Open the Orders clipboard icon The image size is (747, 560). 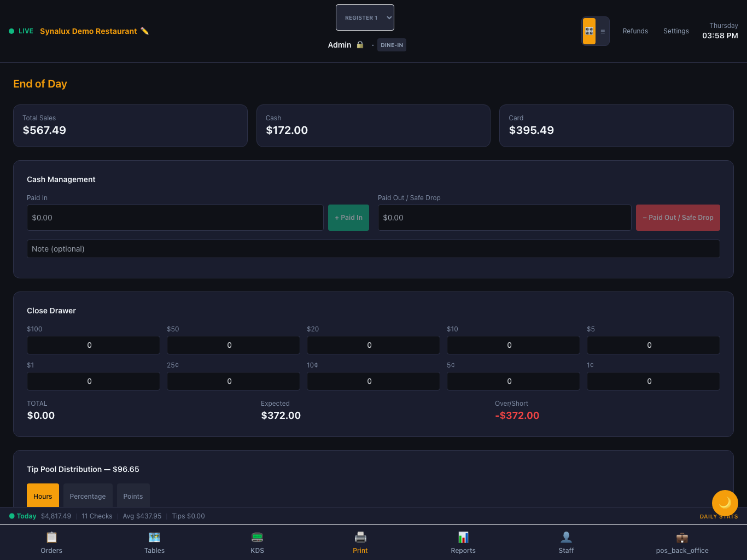tap(51, 537)
